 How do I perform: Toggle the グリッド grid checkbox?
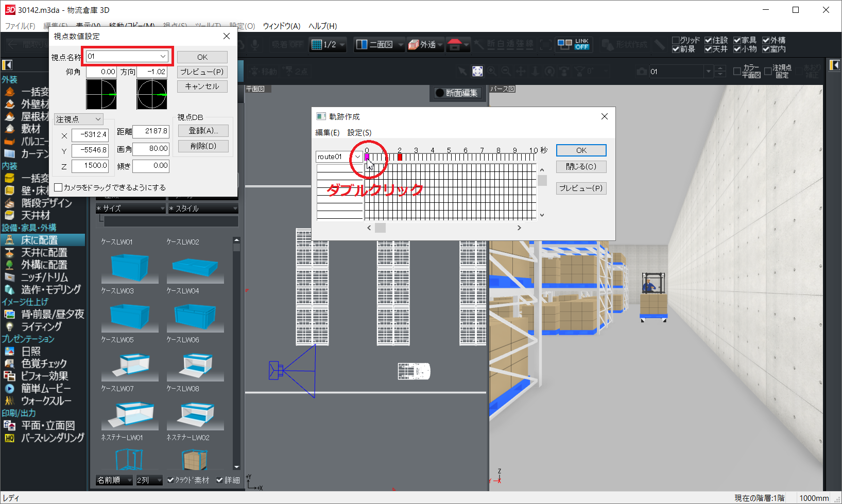point(676,40)
